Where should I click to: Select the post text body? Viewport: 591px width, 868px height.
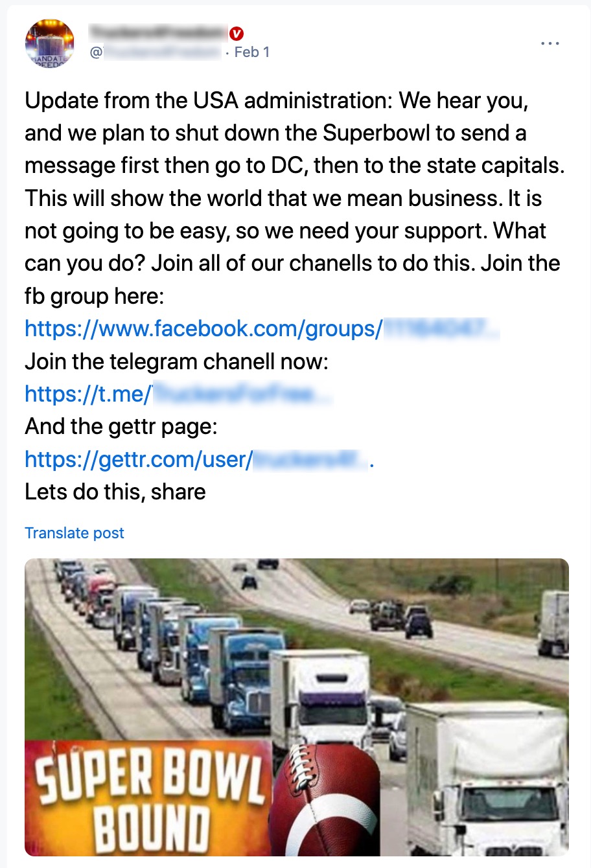click(285, 194)
